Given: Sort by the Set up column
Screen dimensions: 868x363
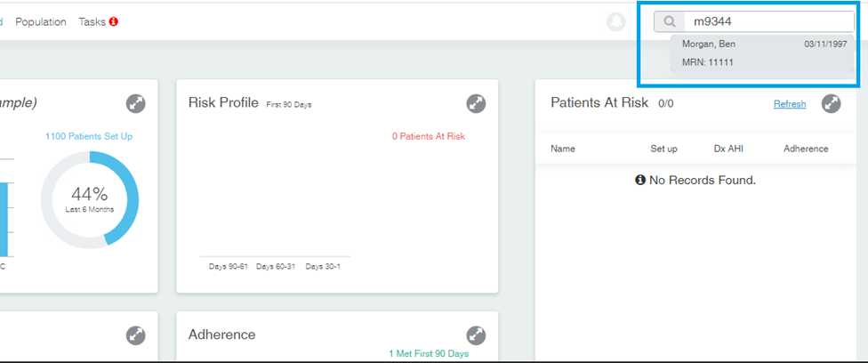Looking at the screenshot, I should coord(663,149).
